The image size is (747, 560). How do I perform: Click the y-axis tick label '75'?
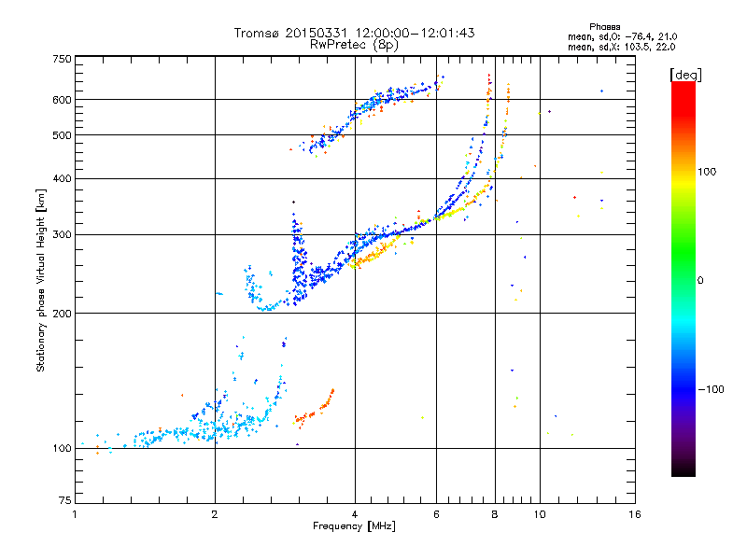tap(65, 500)
